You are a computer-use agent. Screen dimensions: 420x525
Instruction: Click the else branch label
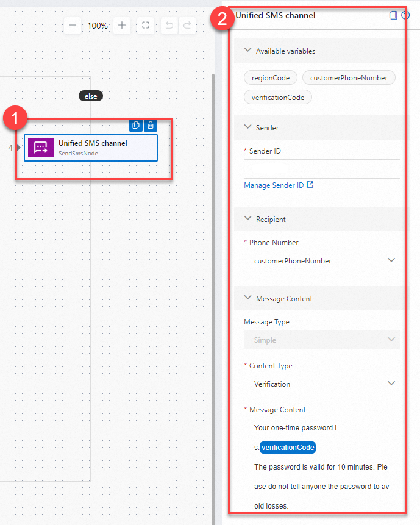coord(91,96)
